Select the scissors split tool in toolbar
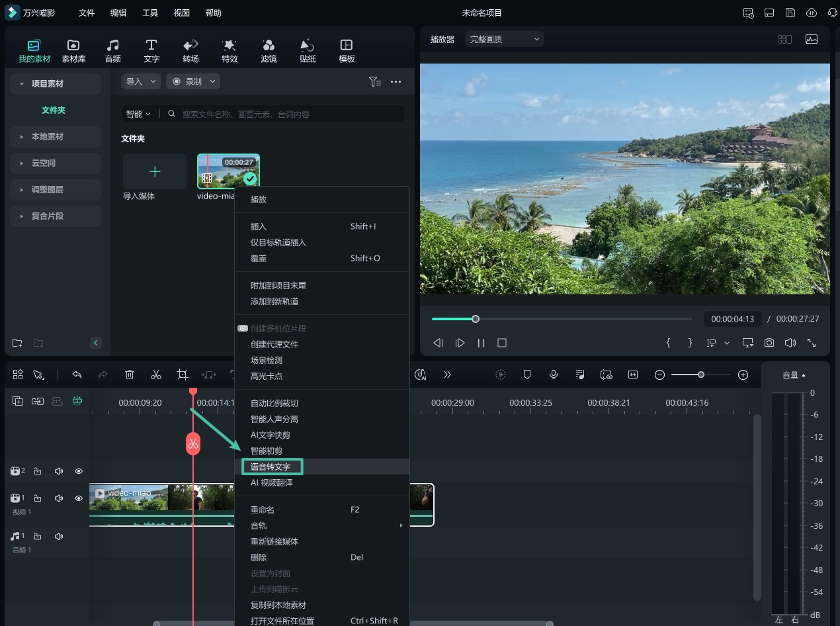Image resolution: width=840 pixels, height=626 pixels. [156, 375]
